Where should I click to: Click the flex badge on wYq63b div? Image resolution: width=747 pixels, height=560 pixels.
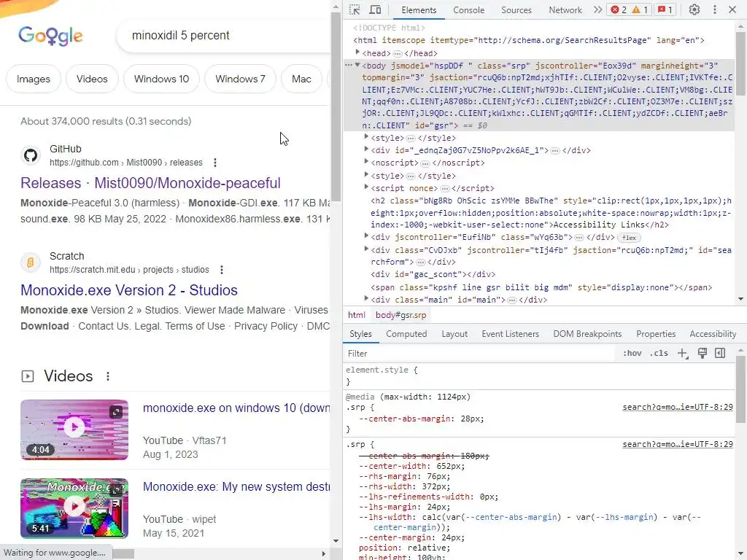tap(629, 238)
